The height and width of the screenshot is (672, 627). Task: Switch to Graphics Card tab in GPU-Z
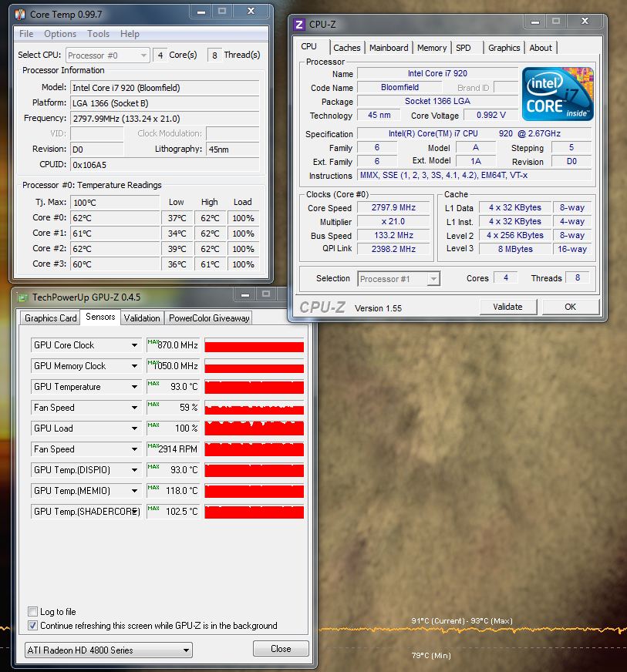click(x=51, y=318)
